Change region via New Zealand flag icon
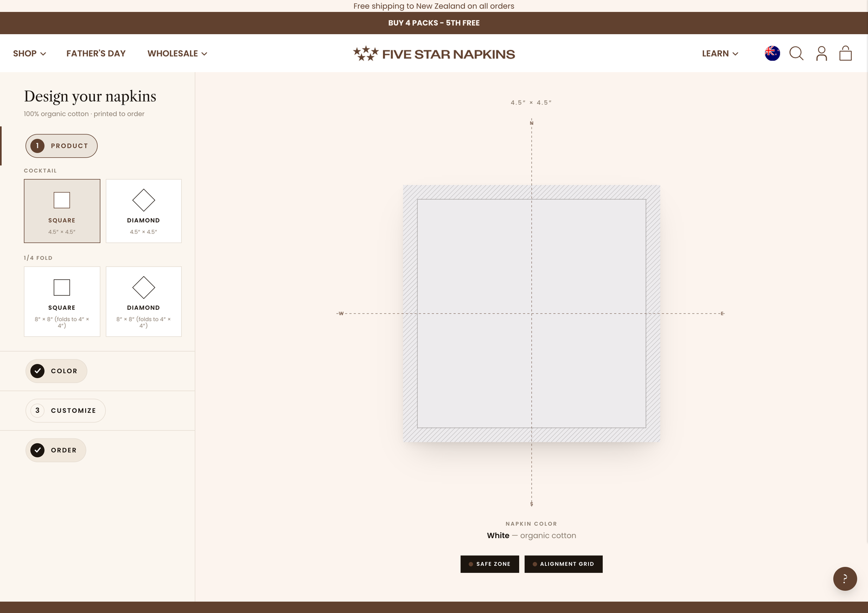Screen dimensions: 868x613 [772, 53]
